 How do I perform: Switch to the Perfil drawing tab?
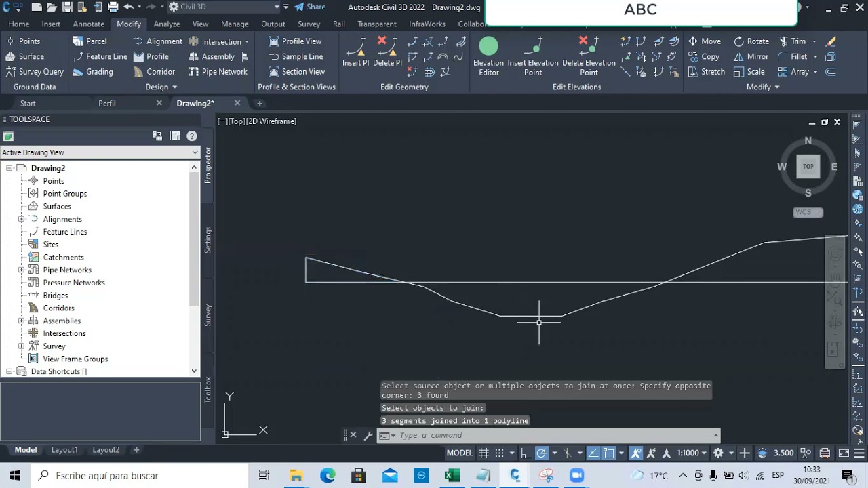[x=107, y=103]
